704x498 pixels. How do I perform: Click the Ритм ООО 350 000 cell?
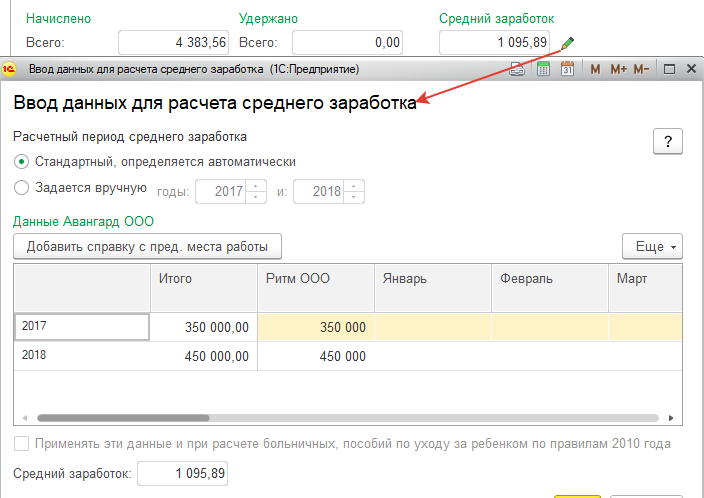[316, 327]
